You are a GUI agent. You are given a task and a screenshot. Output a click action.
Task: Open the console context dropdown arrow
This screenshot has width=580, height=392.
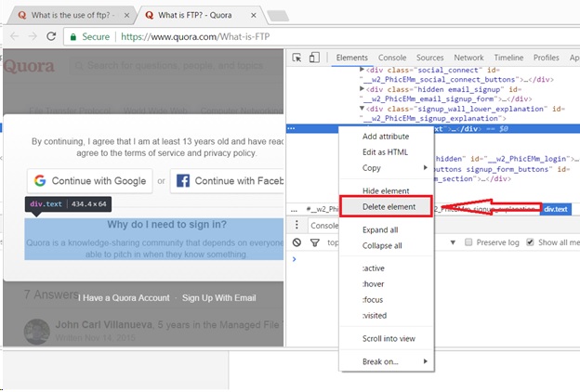click(x=453, y=242)
